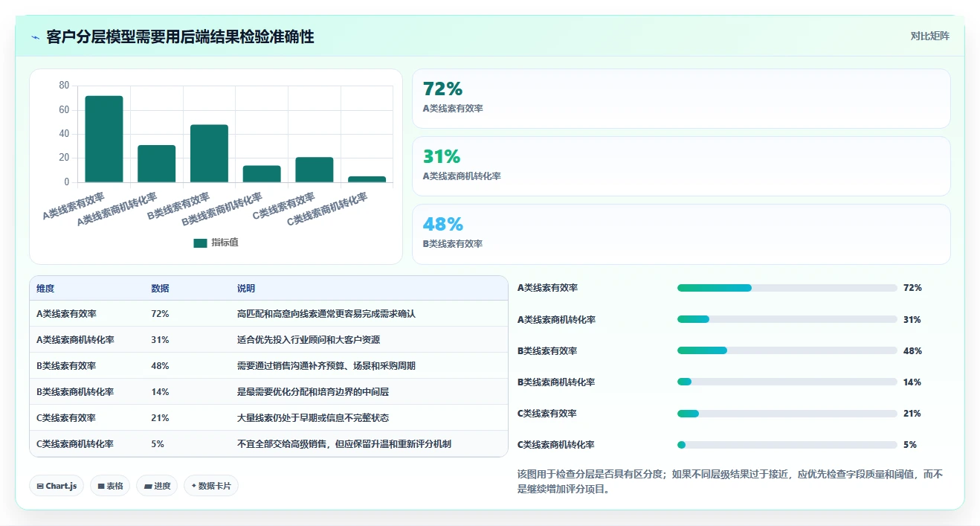This screenshot has height=526, width=980.
Task: Click the A类线索有效率 72% progress bar
Action: pos(787,288)
